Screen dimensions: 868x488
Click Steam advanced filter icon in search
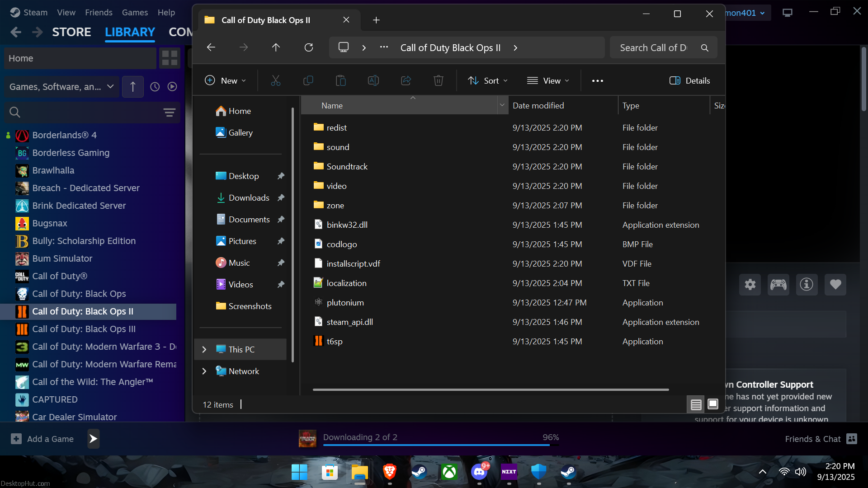coord(170,113)
